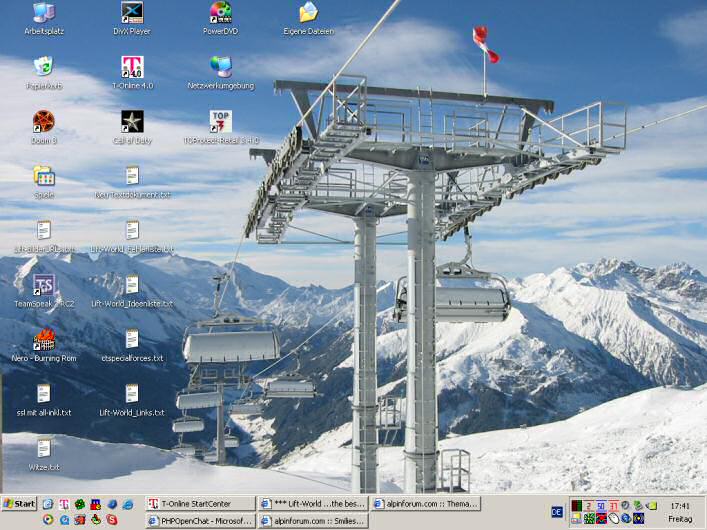Image resolution: width=707 pixels, height=530 pixels.
Task: Launch the T-Online 4.0 shortcut
Action: [x=132, y=68]
